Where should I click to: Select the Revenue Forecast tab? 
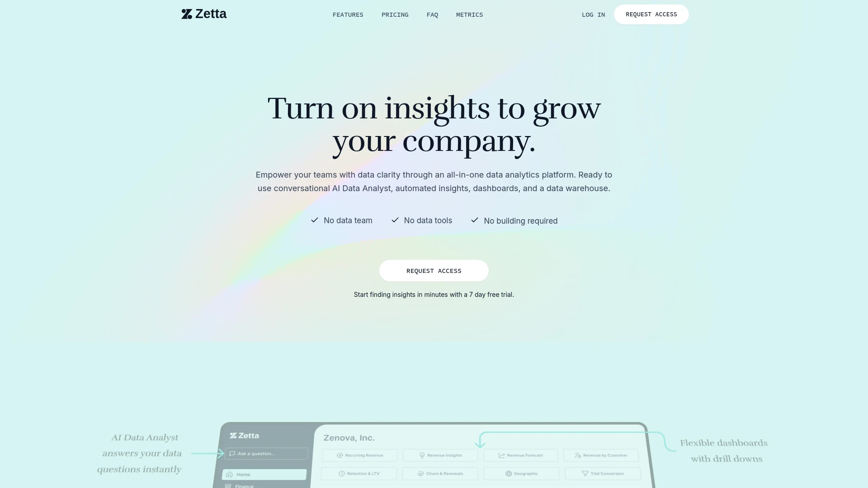click(x=520, y=455)
